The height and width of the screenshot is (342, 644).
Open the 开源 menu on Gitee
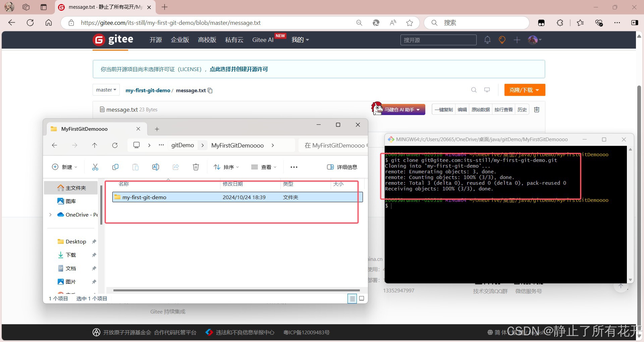[156, 40]
